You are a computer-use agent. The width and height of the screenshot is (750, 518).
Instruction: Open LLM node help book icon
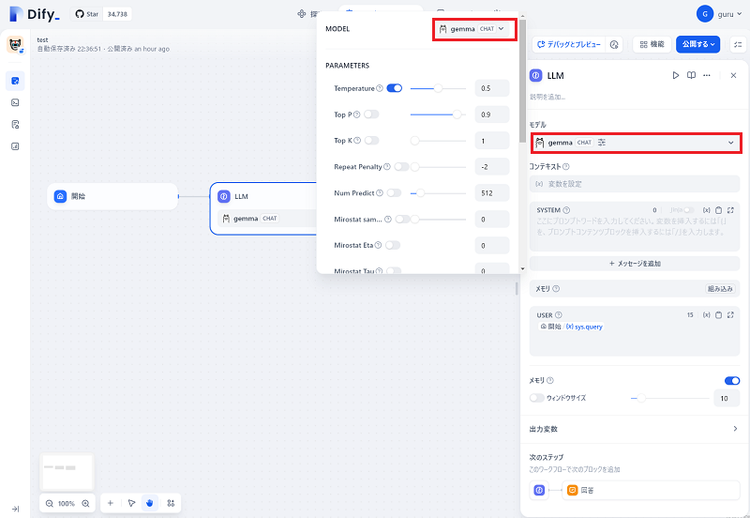click(691, 76)
